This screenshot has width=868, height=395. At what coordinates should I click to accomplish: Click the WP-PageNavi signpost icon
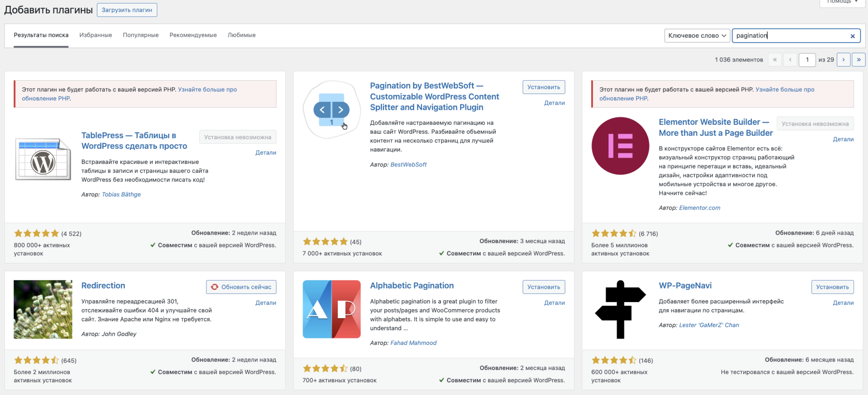[620, 309]
